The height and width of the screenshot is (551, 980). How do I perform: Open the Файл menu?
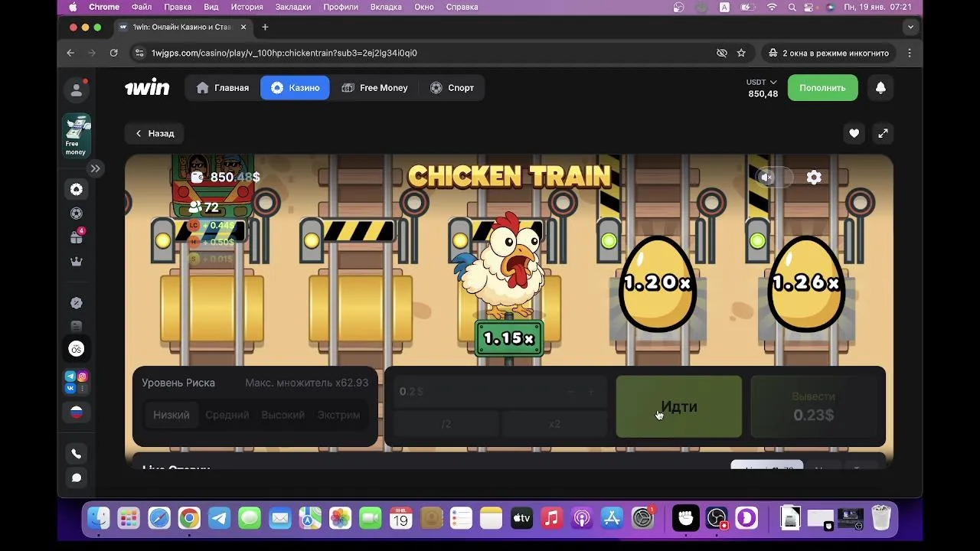click(x=142, y=7)
